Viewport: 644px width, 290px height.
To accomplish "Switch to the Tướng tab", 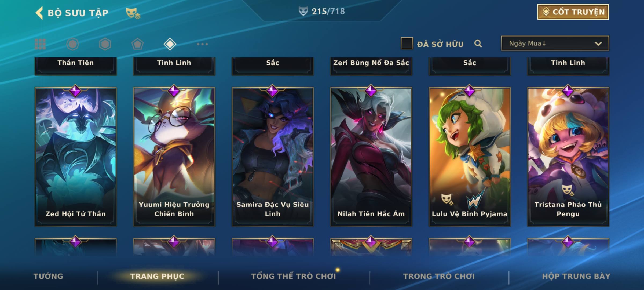I will 48,276.
